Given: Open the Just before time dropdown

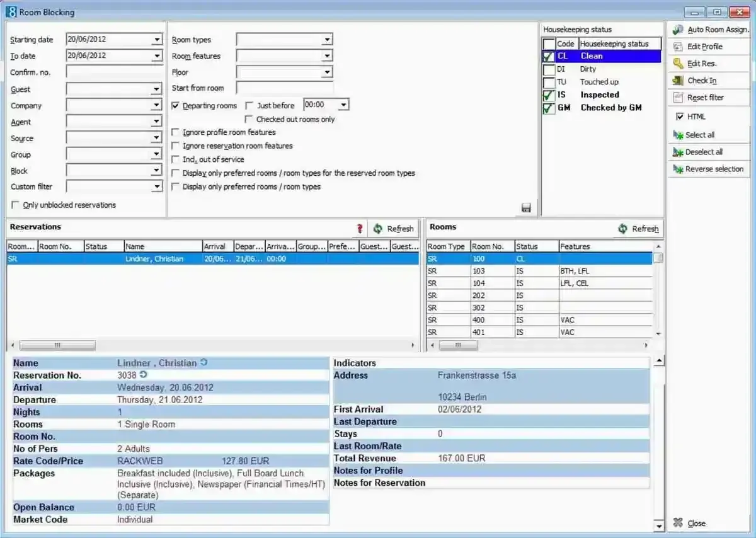Looking at the screenshot, I should point(343,105).
